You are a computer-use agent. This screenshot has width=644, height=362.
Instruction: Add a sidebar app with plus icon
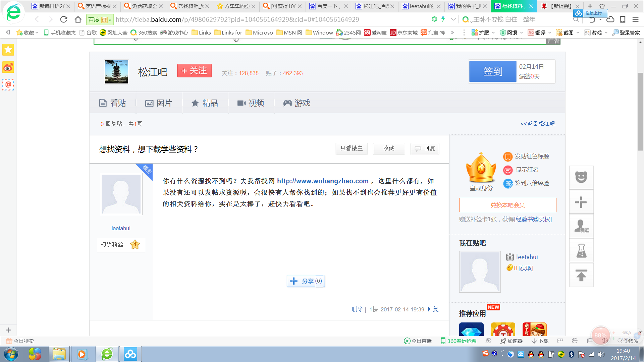8,330
